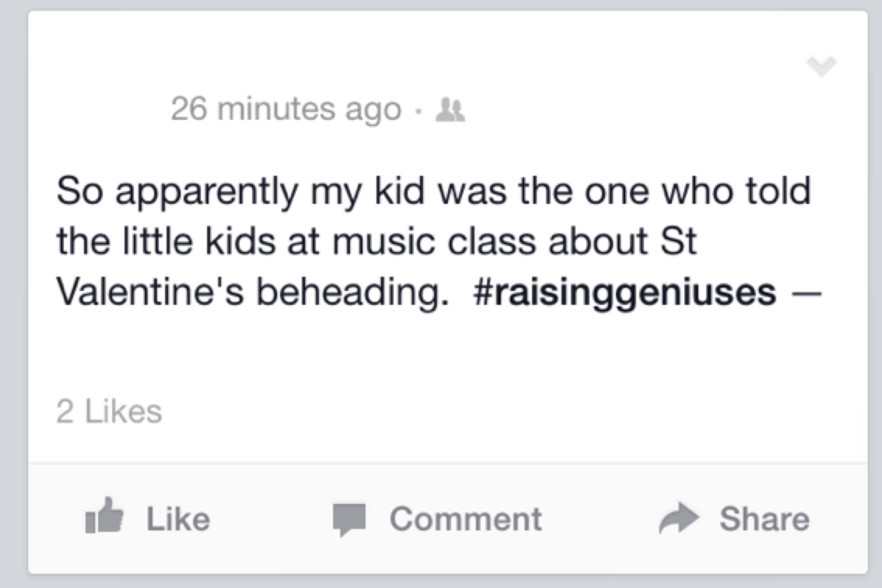The width and height of the screenshot is (882, 588).
Task: Click the Comment speech bubble icon
Action: coord(349,519)
